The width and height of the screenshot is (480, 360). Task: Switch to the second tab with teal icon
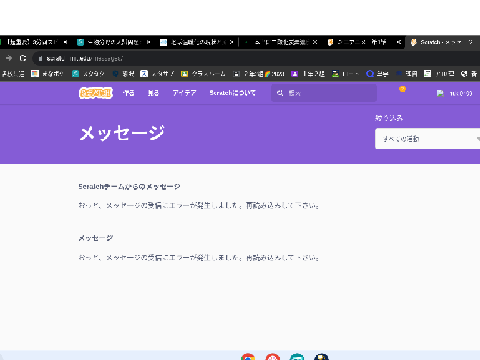tap(113, 42)
